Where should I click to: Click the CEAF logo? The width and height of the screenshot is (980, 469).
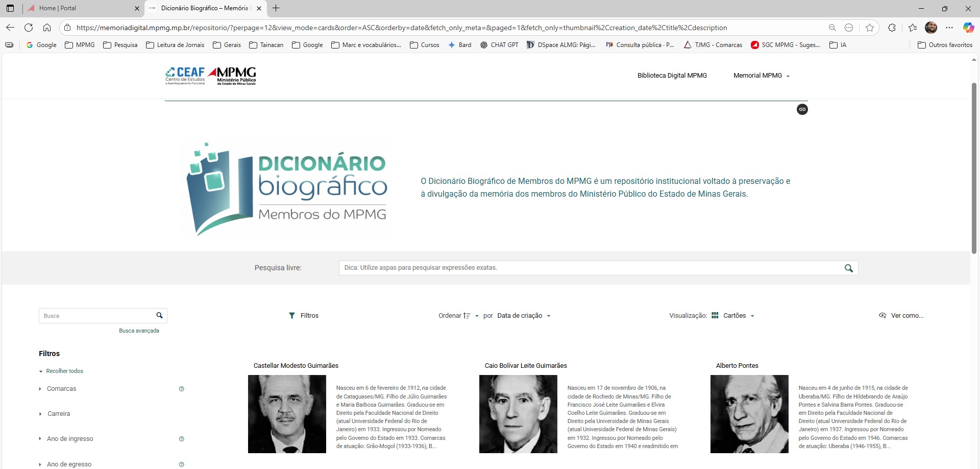click(185, 76)
